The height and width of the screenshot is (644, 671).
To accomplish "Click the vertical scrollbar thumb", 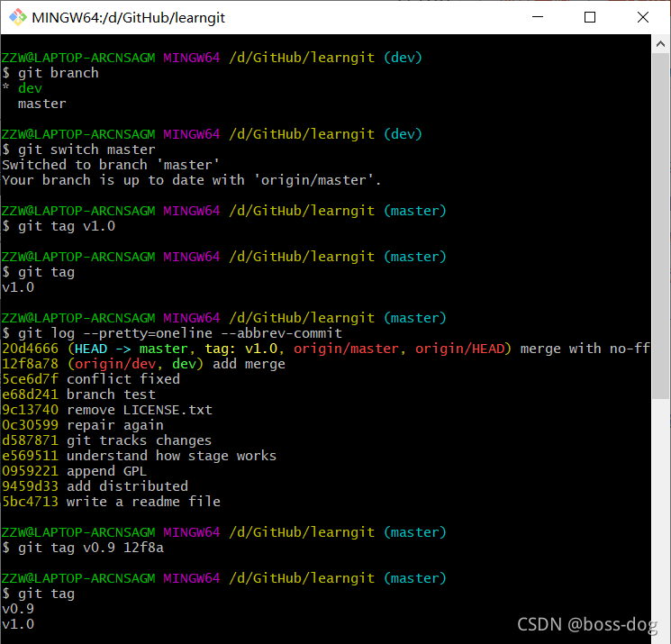I will pyautogui.click(x=660, y=226).
